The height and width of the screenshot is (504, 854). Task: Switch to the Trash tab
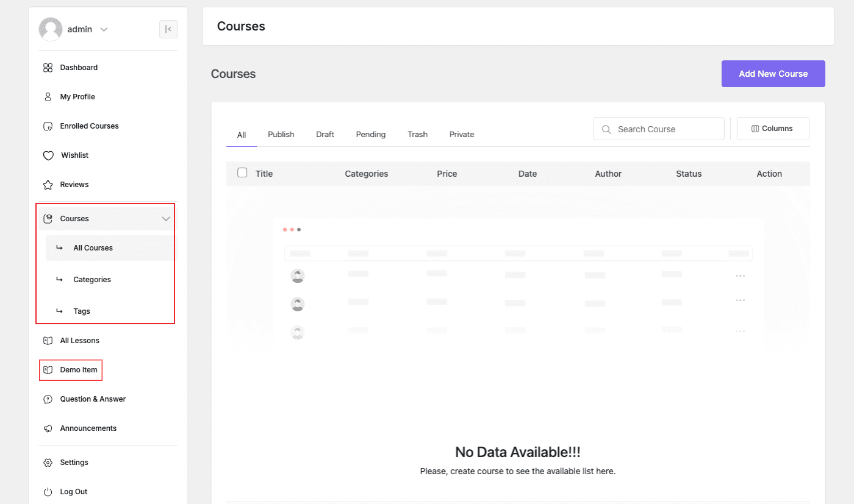417,134
